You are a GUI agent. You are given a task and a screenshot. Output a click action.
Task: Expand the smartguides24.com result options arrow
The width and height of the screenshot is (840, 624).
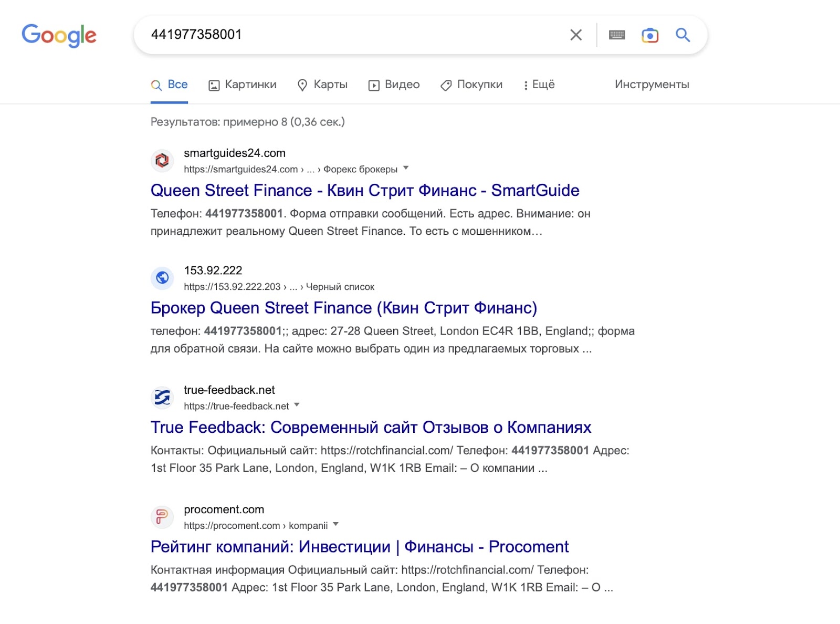tap(405, 168)
